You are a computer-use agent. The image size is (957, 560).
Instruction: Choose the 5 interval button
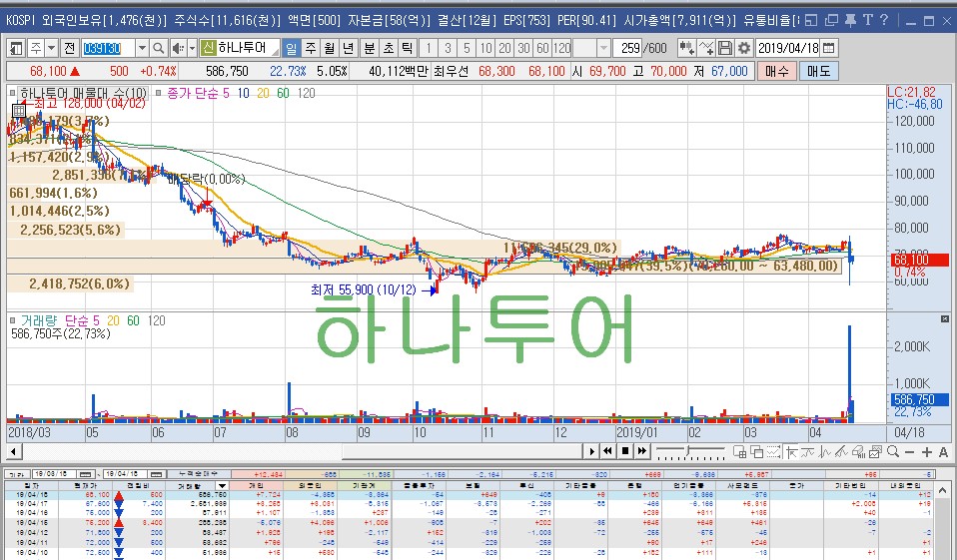click(467, 48)
